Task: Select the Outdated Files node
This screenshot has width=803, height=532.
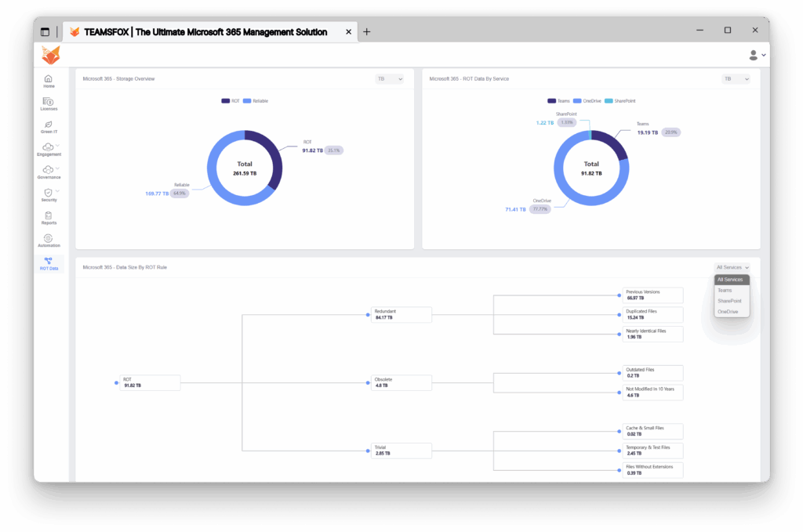Action: point(652,373)
